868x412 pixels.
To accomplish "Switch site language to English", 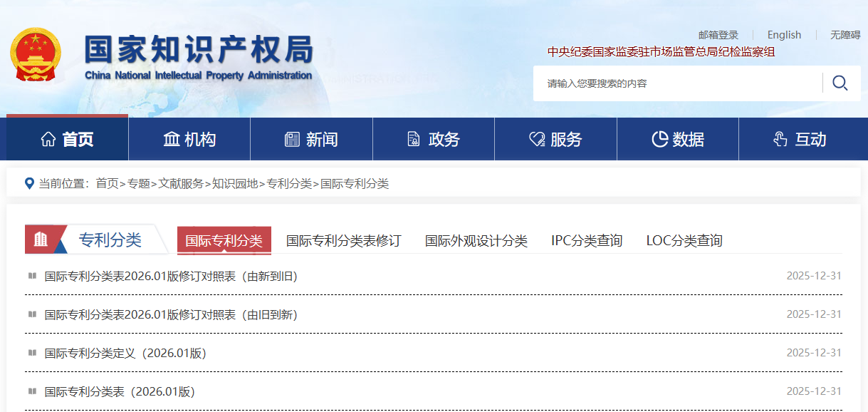I will coord(784,35).
